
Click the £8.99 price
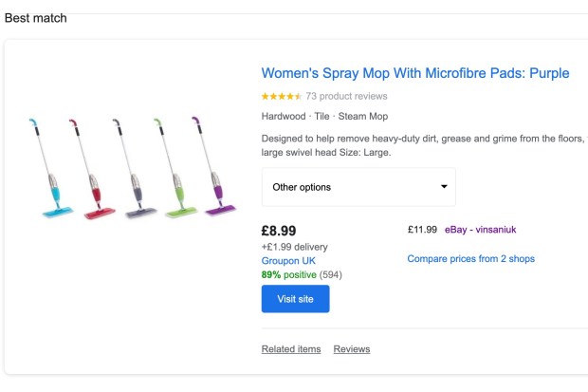[x=279, y=231]
